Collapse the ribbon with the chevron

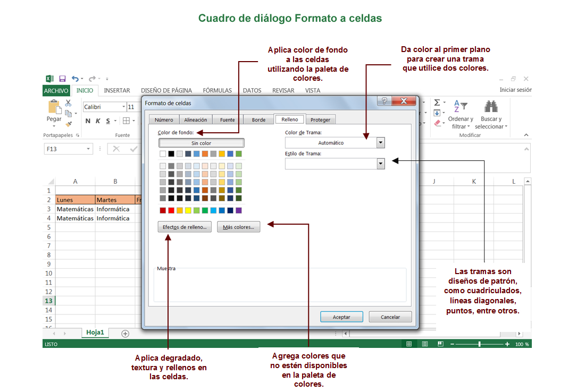[x=526, y=135]
